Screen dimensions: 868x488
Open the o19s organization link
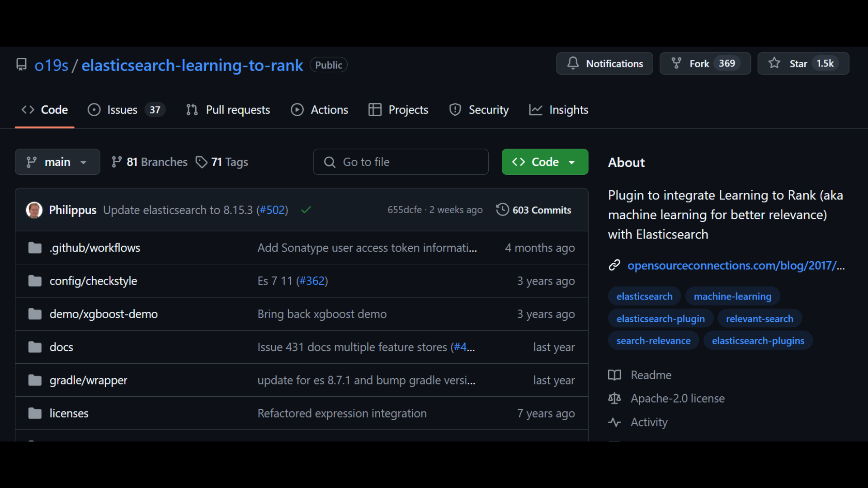point(52,65)
